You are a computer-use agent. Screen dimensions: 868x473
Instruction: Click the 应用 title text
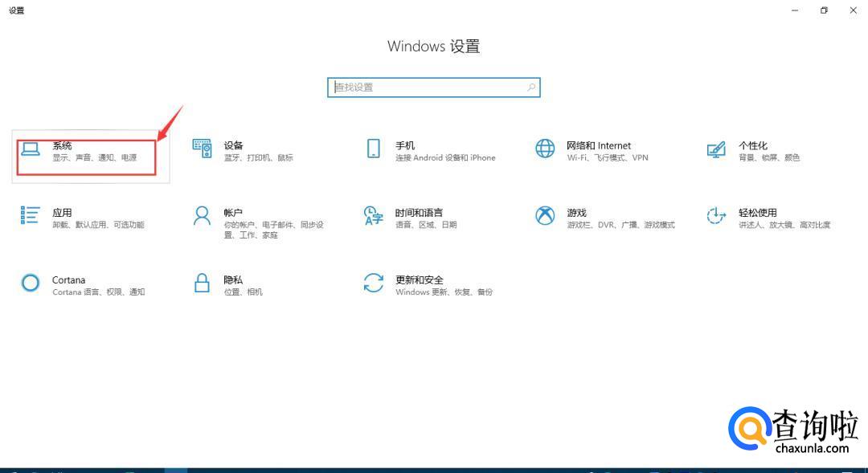point(62,213)
